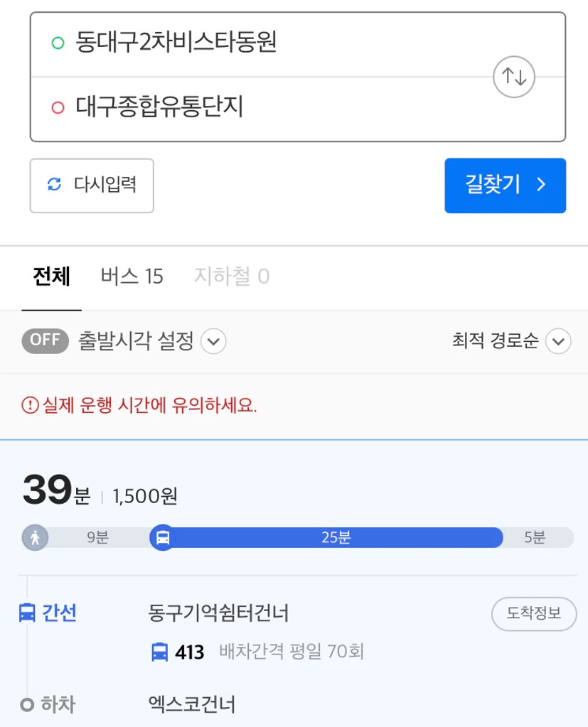588x727 pixels.
Task: Open the 지하철 0 tab
Action: [x=232, y=276]
